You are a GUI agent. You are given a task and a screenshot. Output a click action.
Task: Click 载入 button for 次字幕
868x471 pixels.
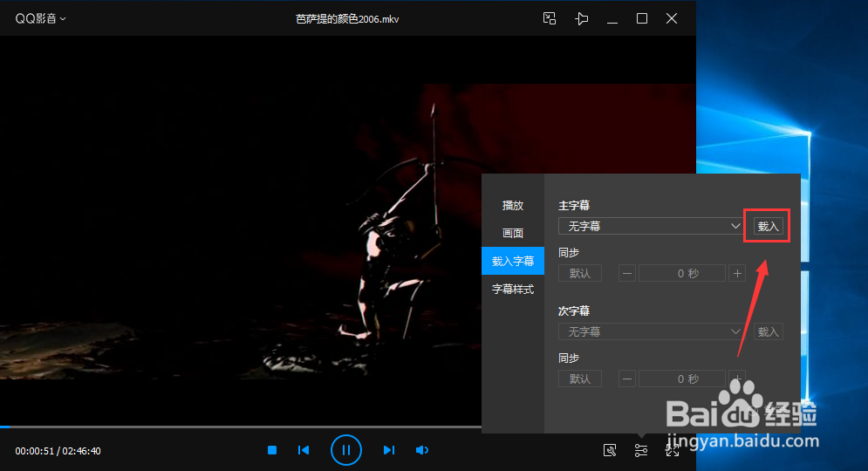[768, 331]
